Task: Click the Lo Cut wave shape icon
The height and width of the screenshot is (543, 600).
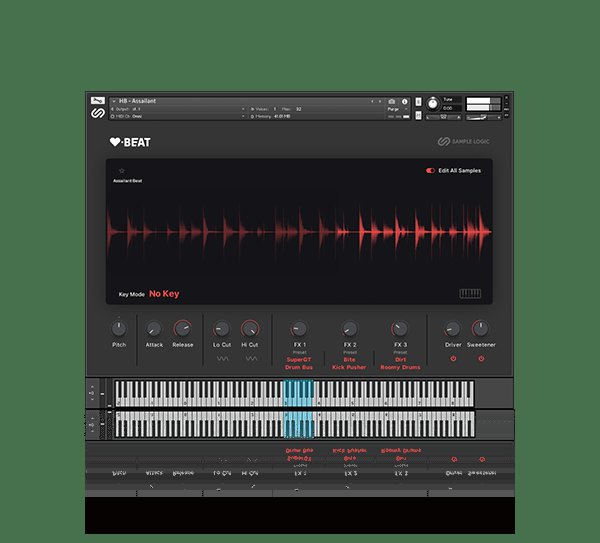Action: tap(222, 359)
